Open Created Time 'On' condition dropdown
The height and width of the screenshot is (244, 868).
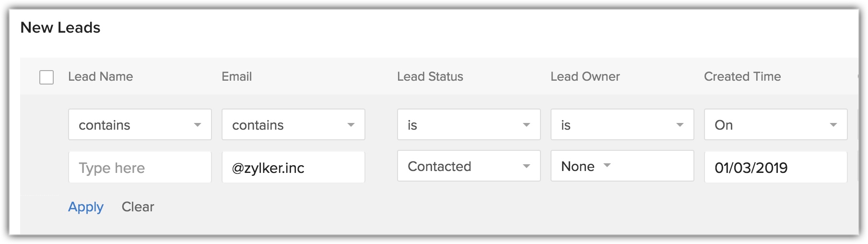(775, 125)
